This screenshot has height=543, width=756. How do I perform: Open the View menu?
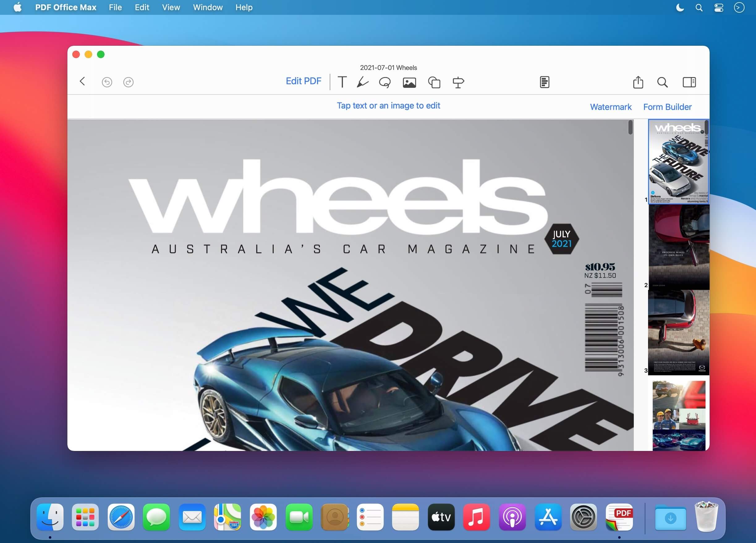171,7
